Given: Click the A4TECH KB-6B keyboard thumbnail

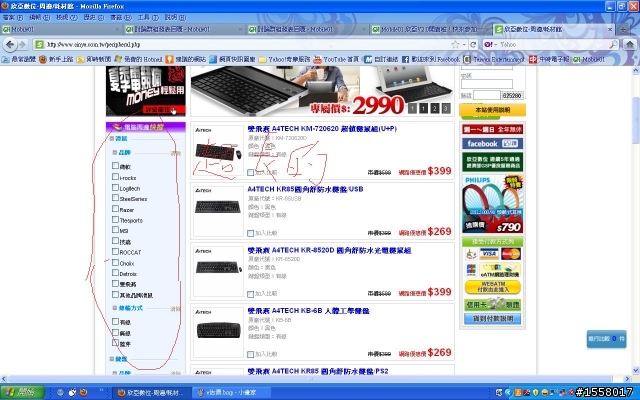Looking at the screenshot, I should click(218, 331).
